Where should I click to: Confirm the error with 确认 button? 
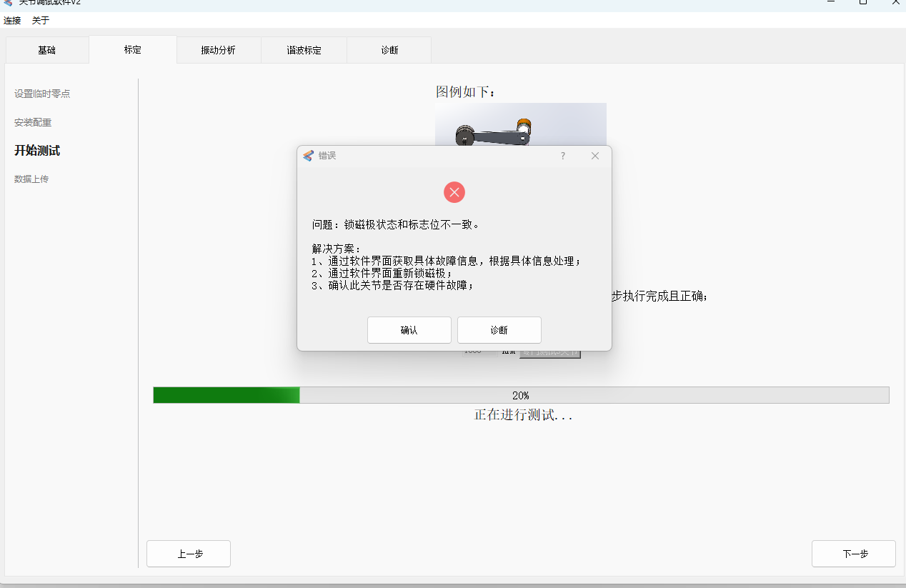tap(409, 330)
